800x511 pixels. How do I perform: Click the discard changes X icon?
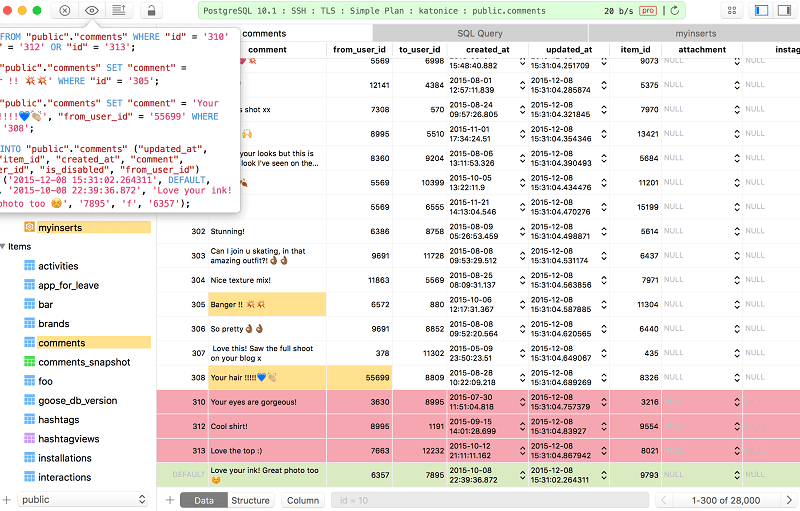(x=65, y=10)
